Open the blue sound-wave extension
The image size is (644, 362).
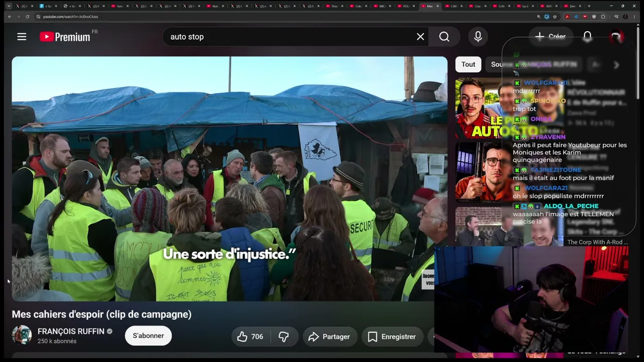coord(576,17)
